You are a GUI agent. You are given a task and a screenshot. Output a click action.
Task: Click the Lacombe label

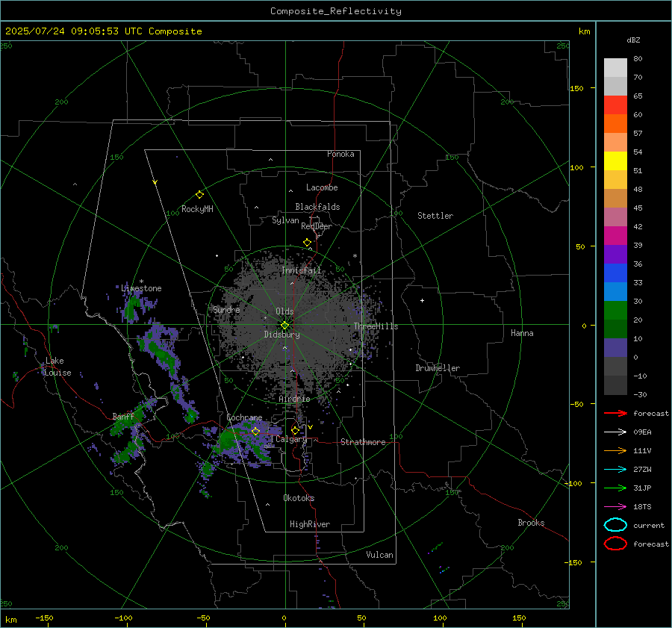[322, 187]
